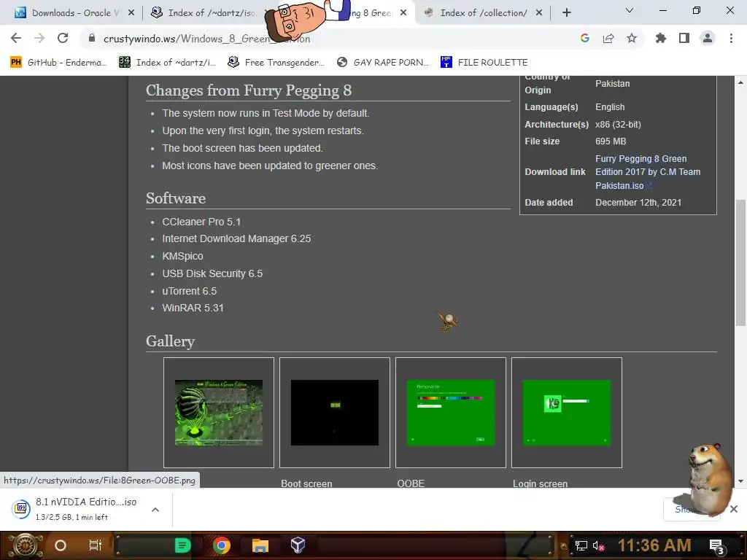The height and width of the screenshot is (560, 747).
Task: Reload the current page
Action: tap(63, 38)
